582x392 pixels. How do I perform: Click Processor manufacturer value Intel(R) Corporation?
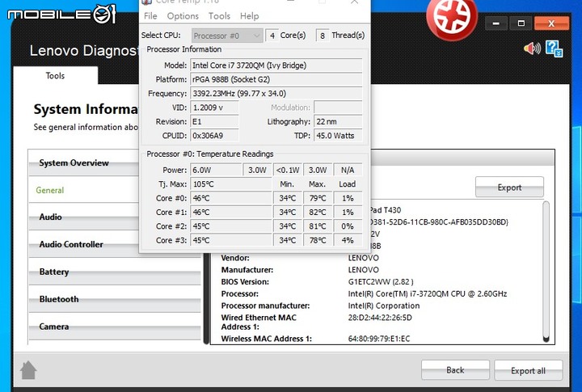pos(384,306)
